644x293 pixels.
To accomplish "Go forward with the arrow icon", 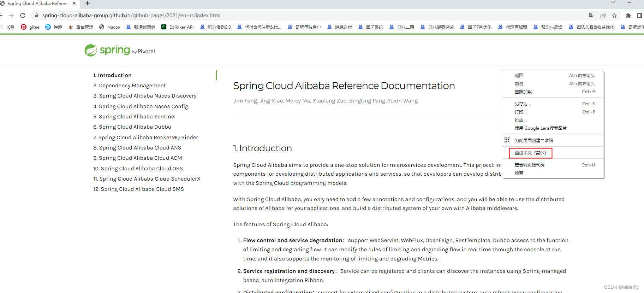I will coord(11,16).
